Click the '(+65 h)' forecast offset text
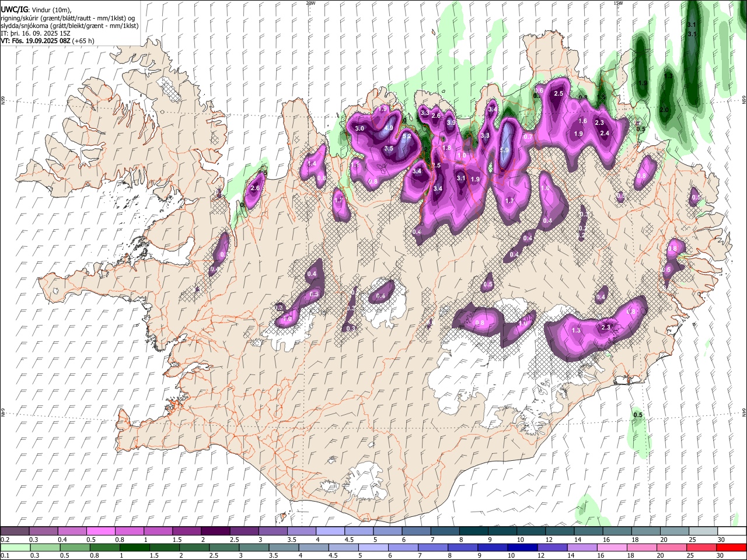 83,41
